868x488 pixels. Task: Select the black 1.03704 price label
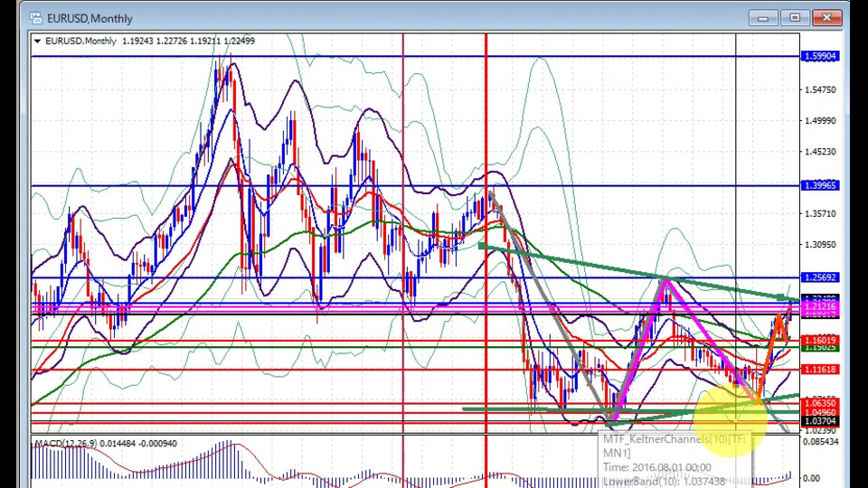pyautogui.click(x=820, y=421)
